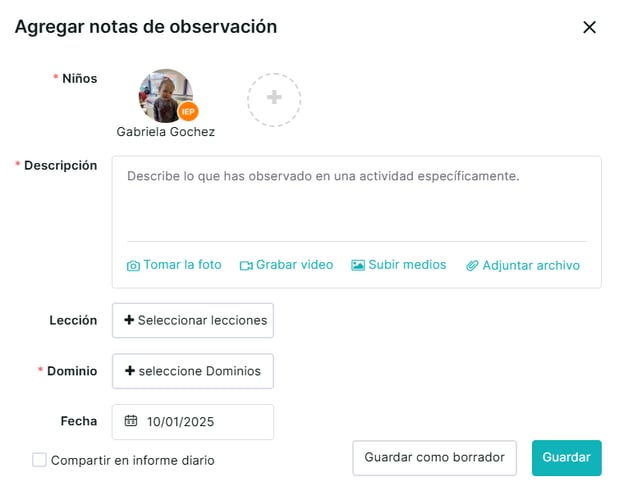Click the teal Guardar button

566,457
